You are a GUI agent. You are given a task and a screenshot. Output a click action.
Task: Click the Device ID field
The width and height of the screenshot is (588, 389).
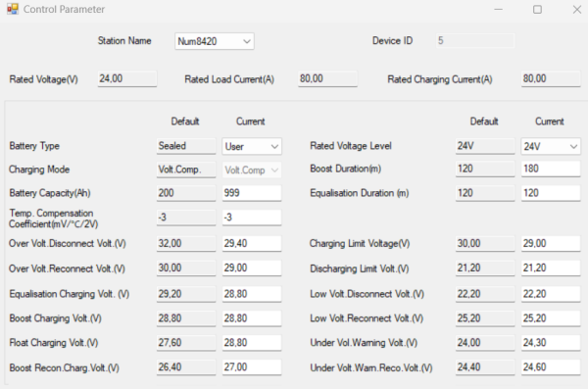pyautogui.click(x=474, y=40)
